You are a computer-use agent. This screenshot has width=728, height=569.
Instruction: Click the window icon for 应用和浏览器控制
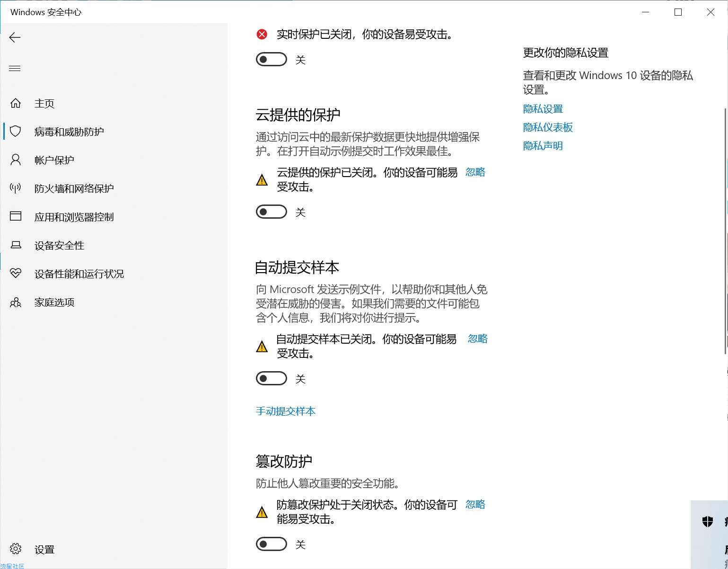(16, 216)
